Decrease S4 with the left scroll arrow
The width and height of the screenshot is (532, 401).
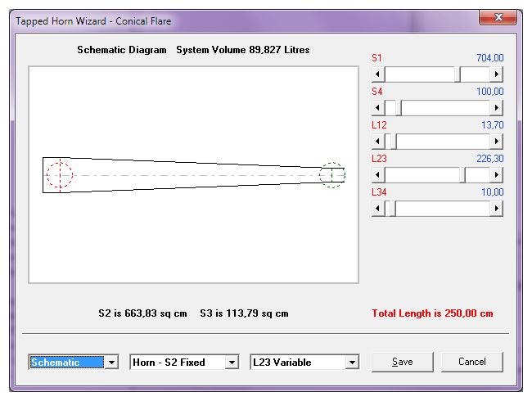pyautogui.click(x=378, y=108)
